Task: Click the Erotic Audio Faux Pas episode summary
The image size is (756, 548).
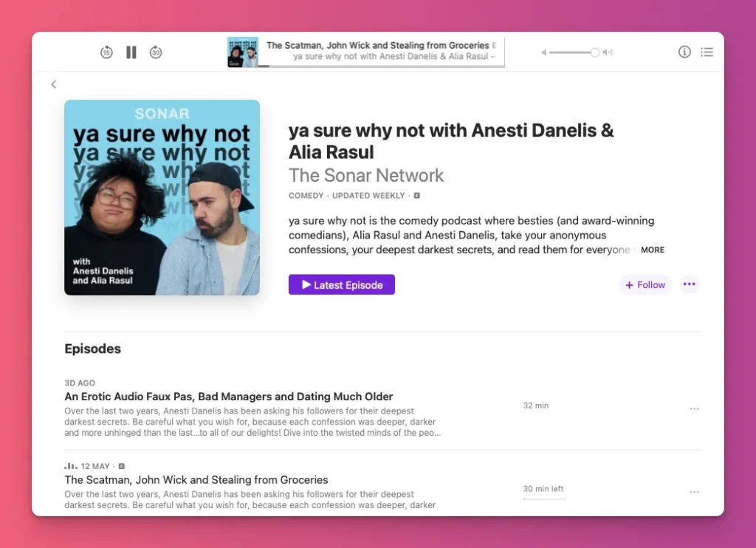Action: point(252,422)
